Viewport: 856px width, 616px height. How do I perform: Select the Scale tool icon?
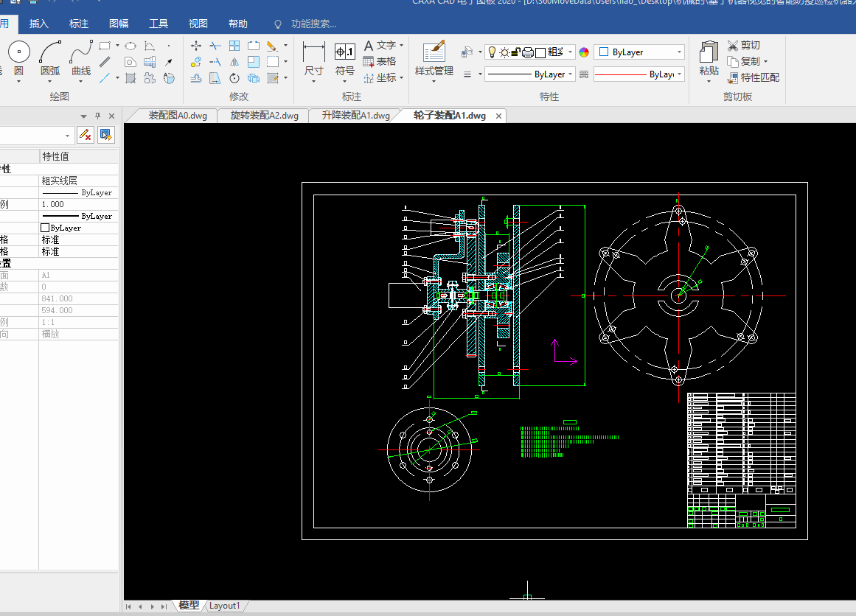[x=254, y=62]
